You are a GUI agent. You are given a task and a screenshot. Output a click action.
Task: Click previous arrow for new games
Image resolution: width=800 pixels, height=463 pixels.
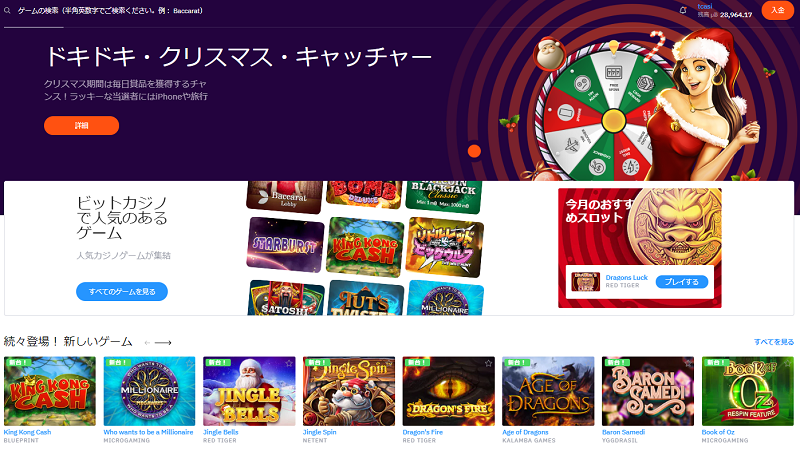tap(147, 343)
